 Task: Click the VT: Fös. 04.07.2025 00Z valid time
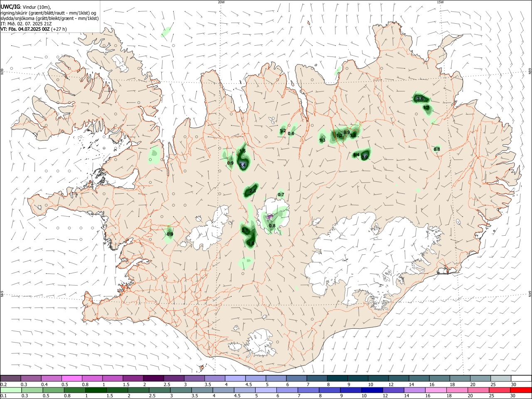(x=25, y=29)
